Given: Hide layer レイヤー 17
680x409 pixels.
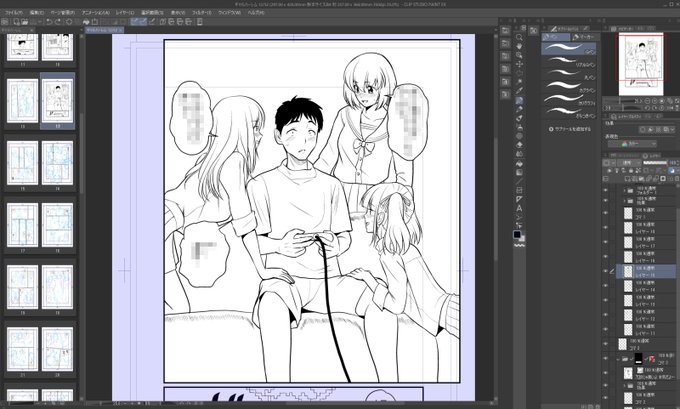Looking at the screenshot, I should (605, 242).
